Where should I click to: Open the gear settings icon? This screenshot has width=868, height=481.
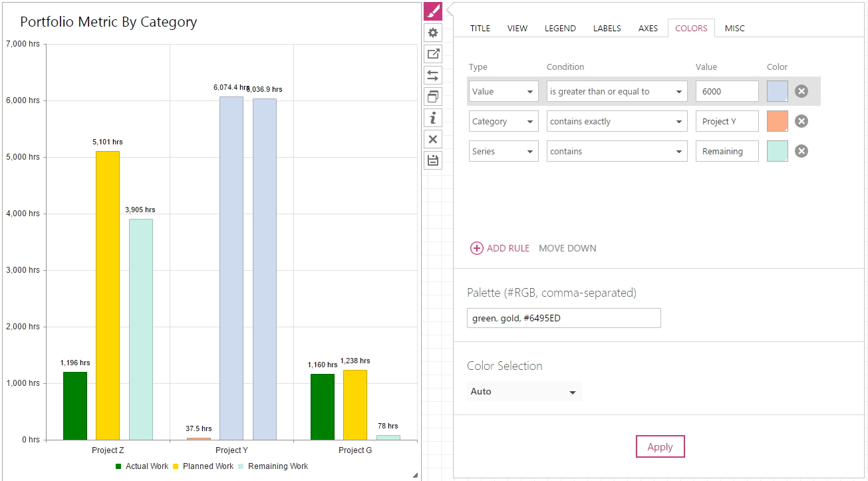click(433, 33)
